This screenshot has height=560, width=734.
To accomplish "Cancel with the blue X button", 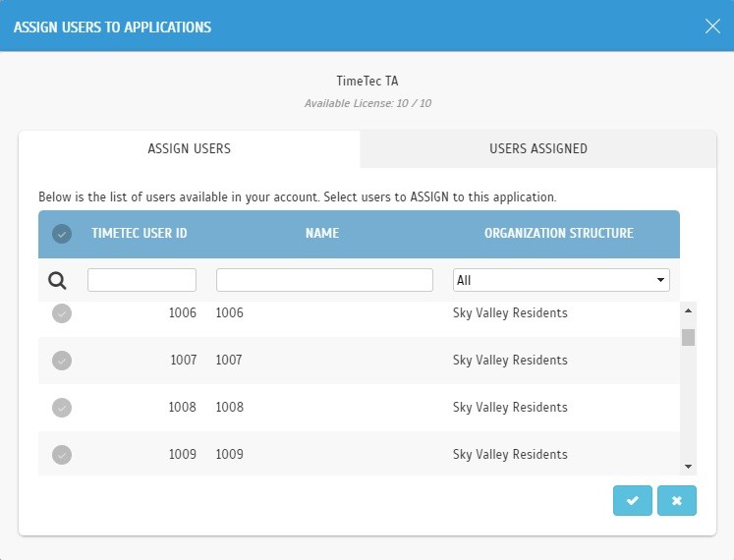I will tap(676, 500).
